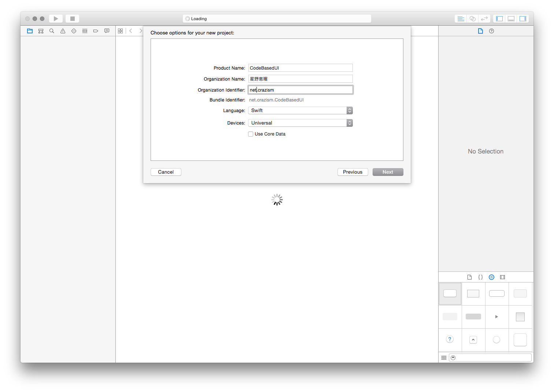Click the related items grid icon
554x392 pixels.
pyautogui.click(x=120, y=31)
